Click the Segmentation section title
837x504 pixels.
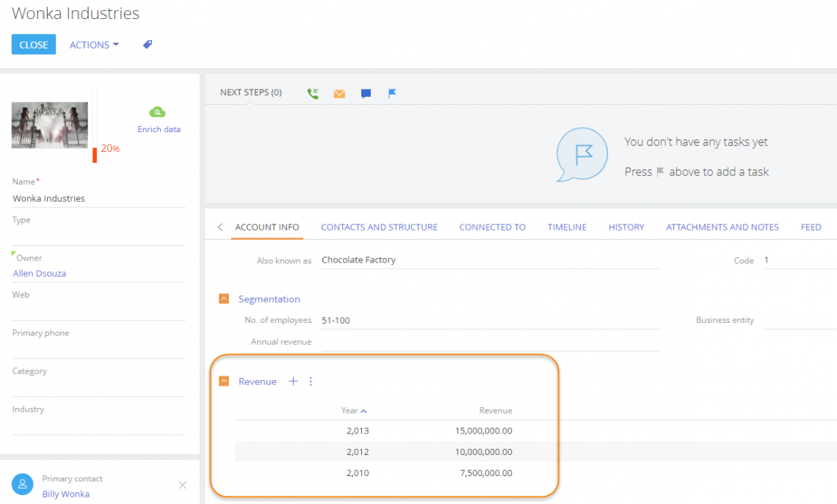click(269, 299)
